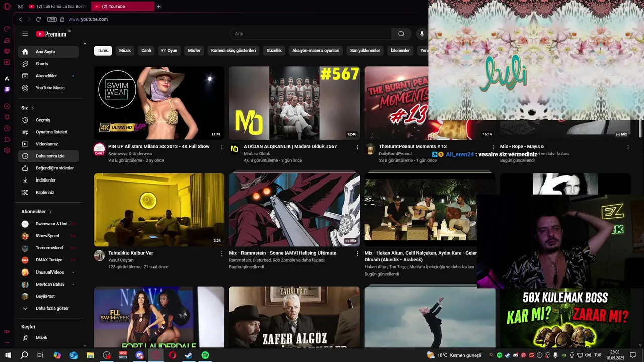This screenshot has height=362, width=644.
Task: Open the YouTube hamburger guide menu
Action: (25, 34)
